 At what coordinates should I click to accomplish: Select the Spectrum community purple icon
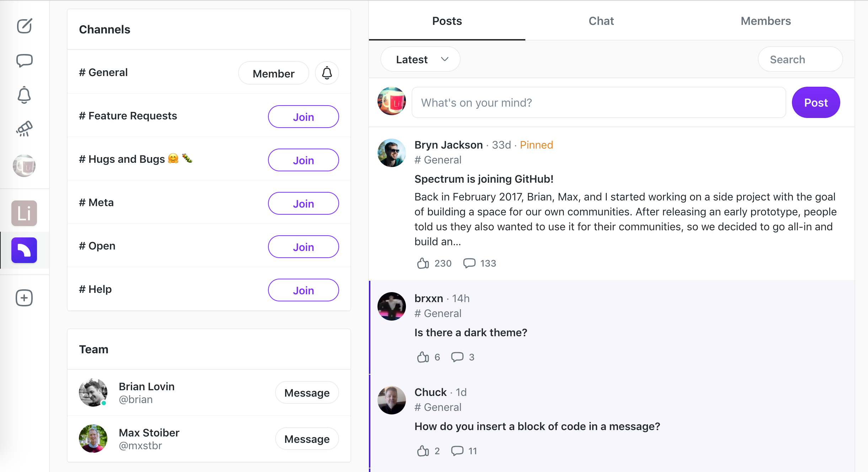click(24, 250)
